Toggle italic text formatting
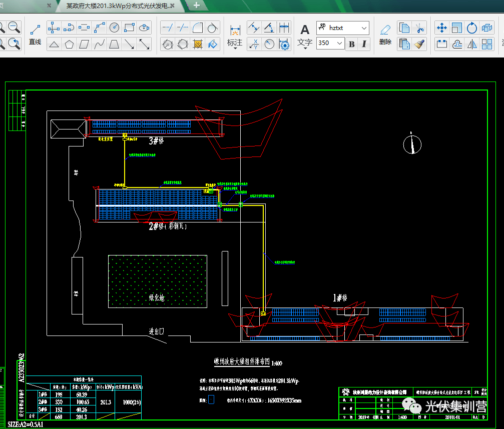 364,43
